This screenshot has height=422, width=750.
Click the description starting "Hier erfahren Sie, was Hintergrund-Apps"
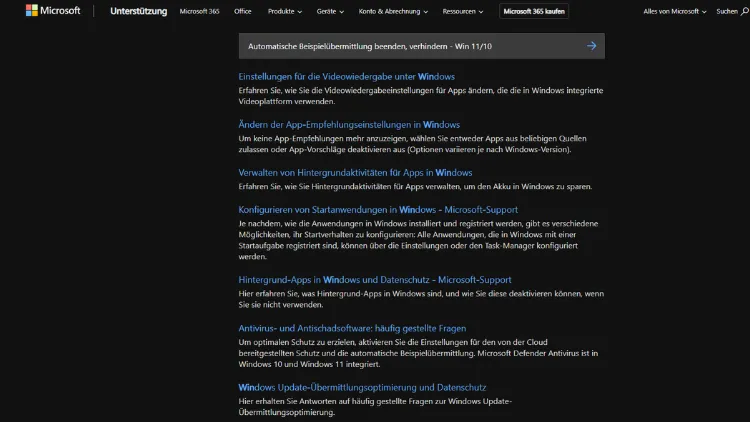421,299
